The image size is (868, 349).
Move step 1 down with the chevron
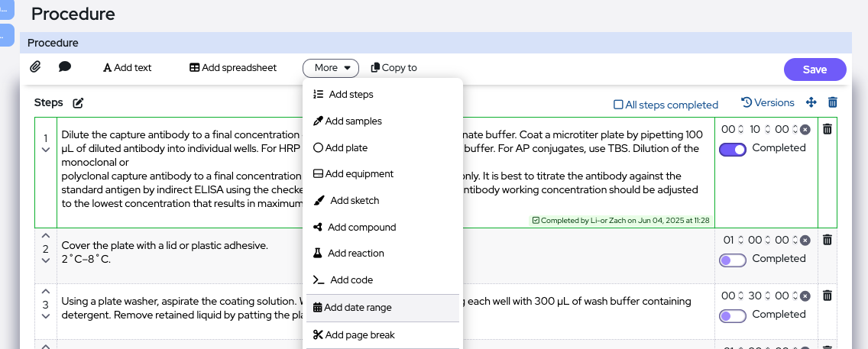pyautogui.click(x=45, y=150)
